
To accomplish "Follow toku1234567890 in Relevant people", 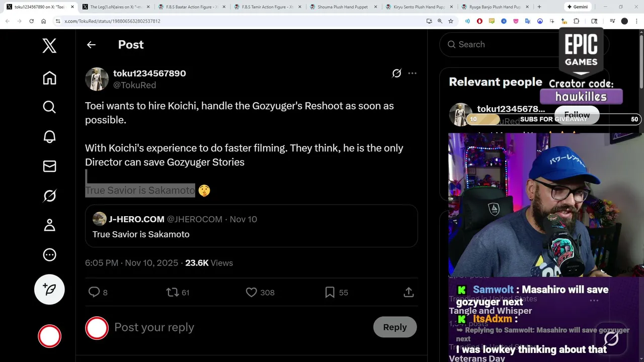I will [x=577, y=115].
